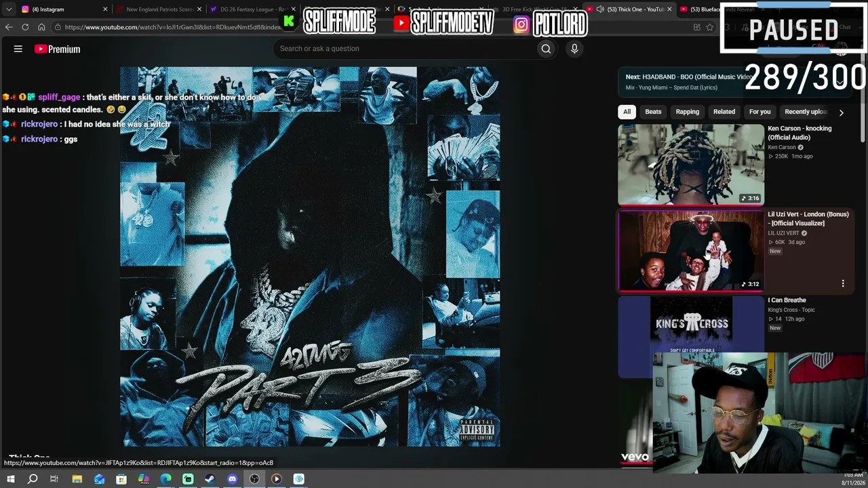Open the browser tab search dropdown arrow
This screenshot has height=488, width=868.
(x=9, y=9)
